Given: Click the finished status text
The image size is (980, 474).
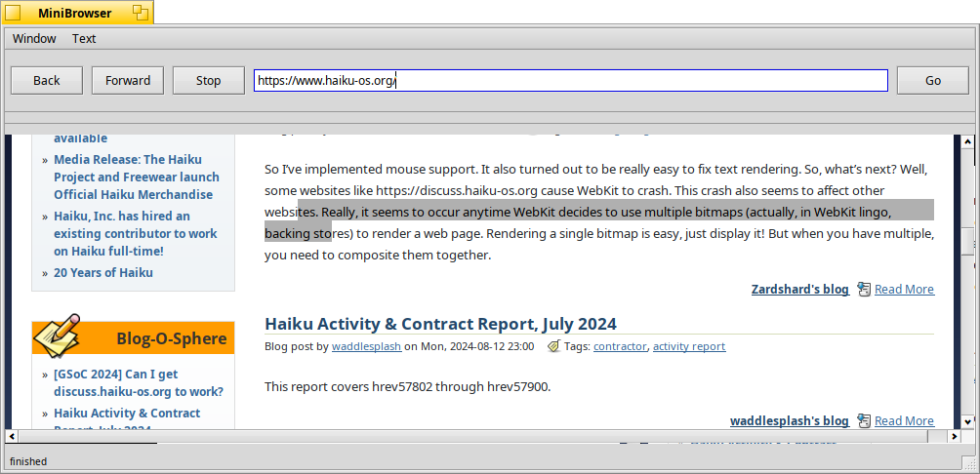Looking at the screenshot, I should (28, 461).
